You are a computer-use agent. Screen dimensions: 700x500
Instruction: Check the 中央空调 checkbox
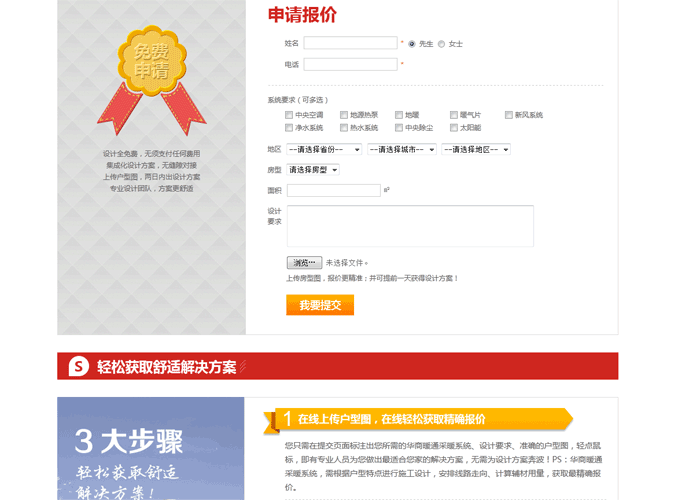(x=289, y=115)
